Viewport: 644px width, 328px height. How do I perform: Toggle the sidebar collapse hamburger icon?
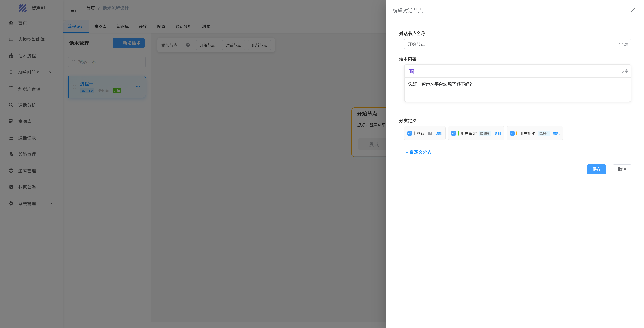(x=73, y=11)
